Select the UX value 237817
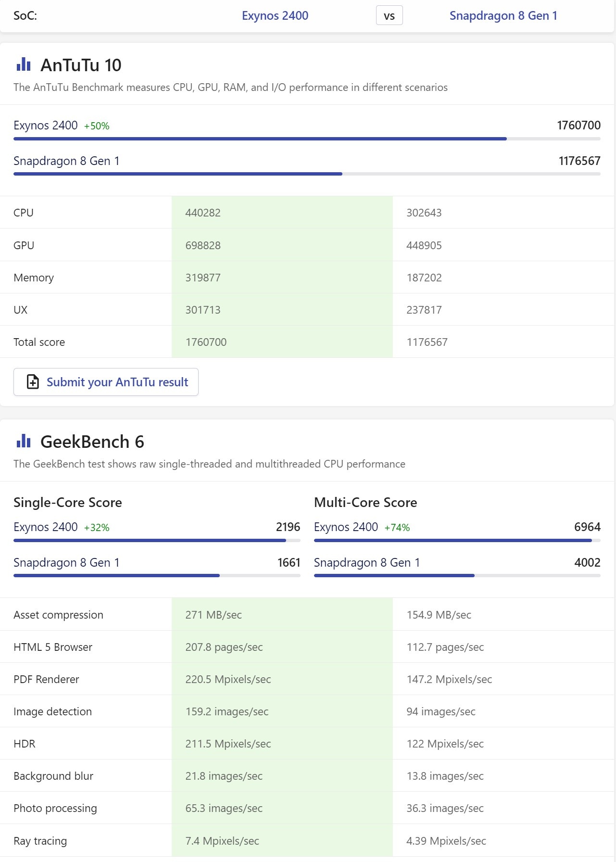 pos(424,310)
